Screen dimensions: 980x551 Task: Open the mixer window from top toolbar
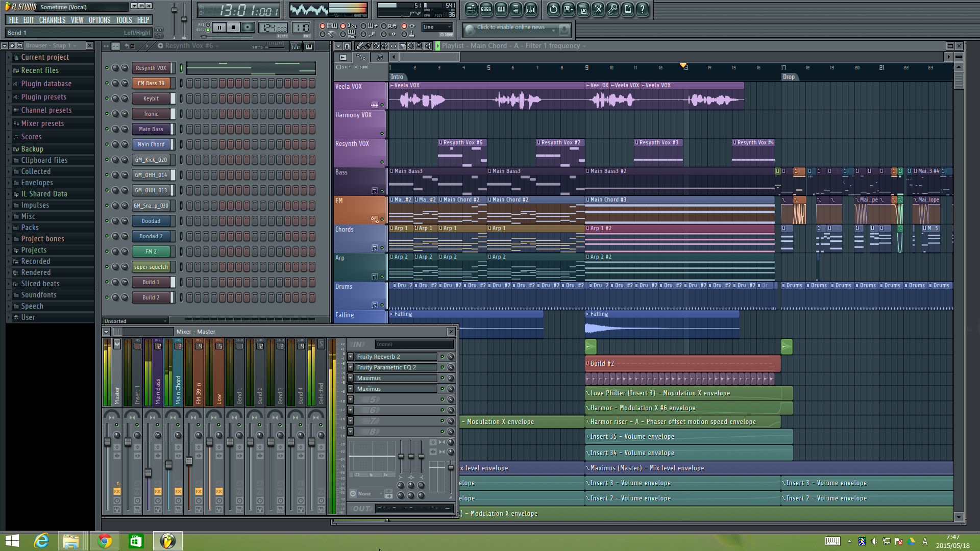(x=530, y=9)
